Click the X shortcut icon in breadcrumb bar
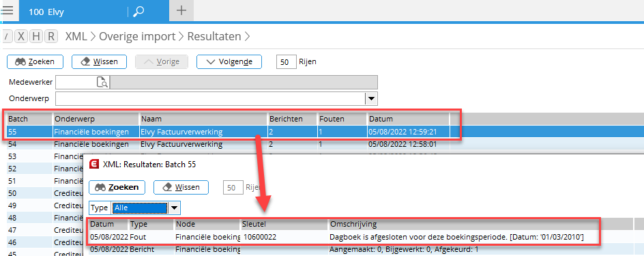 click(x=21, y=36)
